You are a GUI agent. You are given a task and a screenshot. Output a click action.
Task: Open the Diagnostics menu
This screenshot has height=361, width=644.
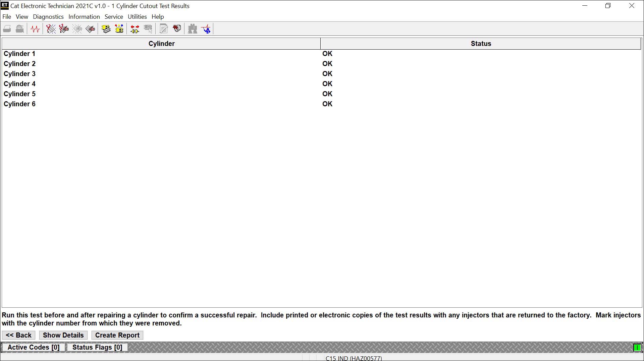coord(48,16)
